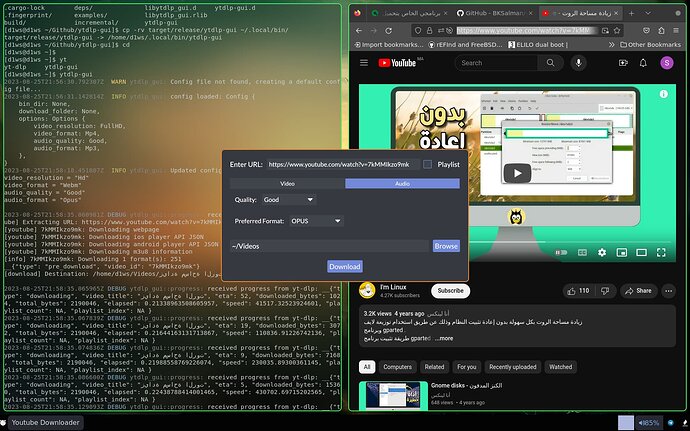Click Youtube Downloader taskbar entry
690x431 pixels.
45,422
